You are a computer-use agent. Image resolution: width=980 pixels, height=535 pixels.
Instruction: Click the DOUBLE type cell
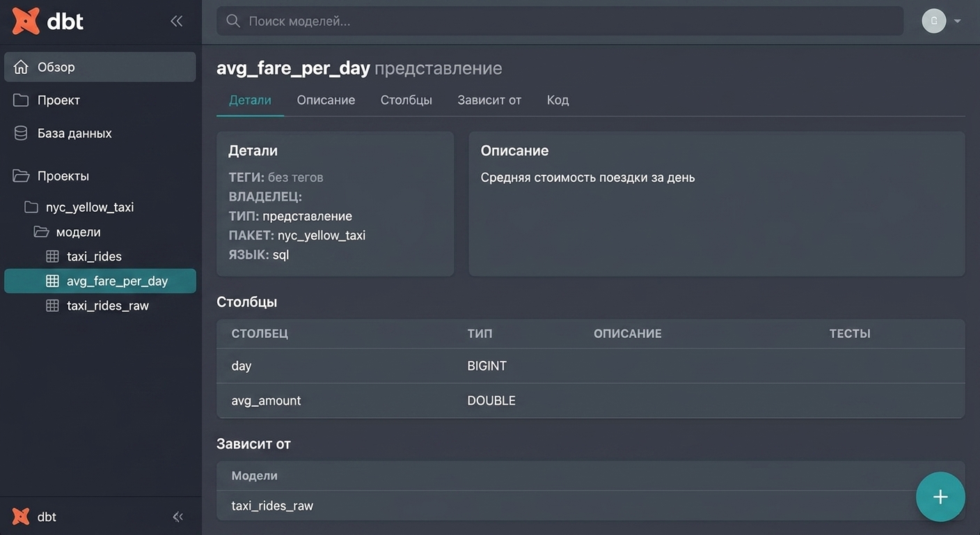tap(491, 401)
